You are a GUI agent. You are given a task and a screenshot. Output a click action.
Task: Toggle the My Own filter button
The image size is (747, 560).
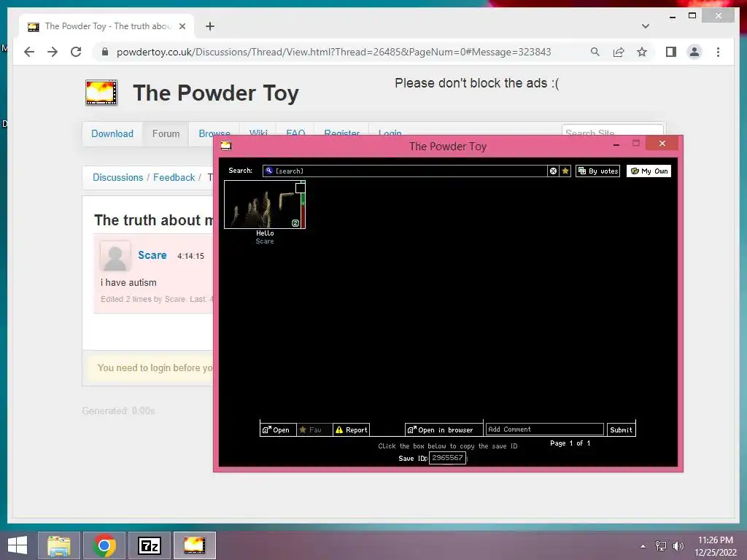point(649,171)
